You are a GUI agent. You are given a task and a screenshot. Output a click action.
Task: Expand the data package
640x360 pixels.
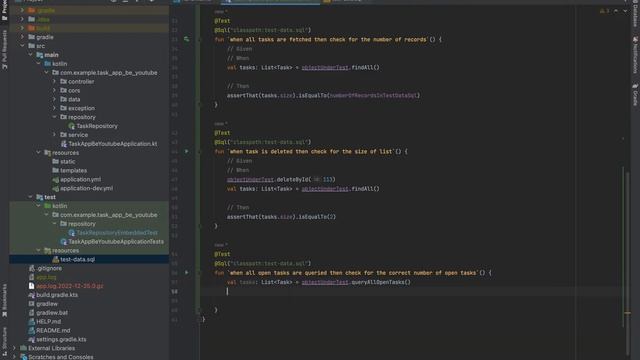coord(54,99)
